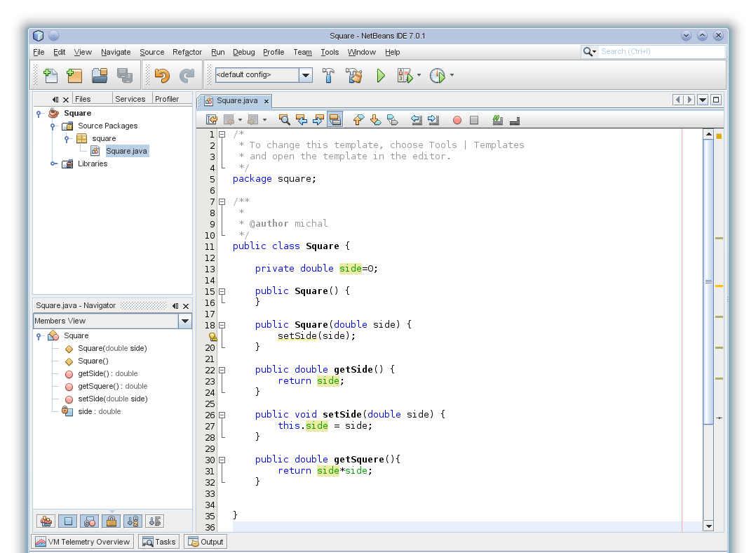756x553 pixels.
Task: Build the project using the hammer icon
Action: [328, 75]
